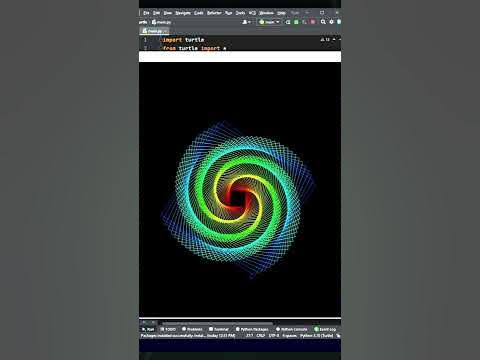Image resolution: width=480 pixels, height=360 pixels.
Task: Open the Python Packages tool window
Action: pos(252,329)
